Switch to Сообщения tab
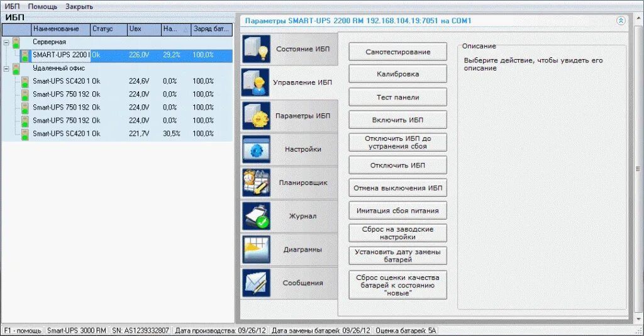The image size is (644, 336). pyautogui.click(x=289, y=283)
